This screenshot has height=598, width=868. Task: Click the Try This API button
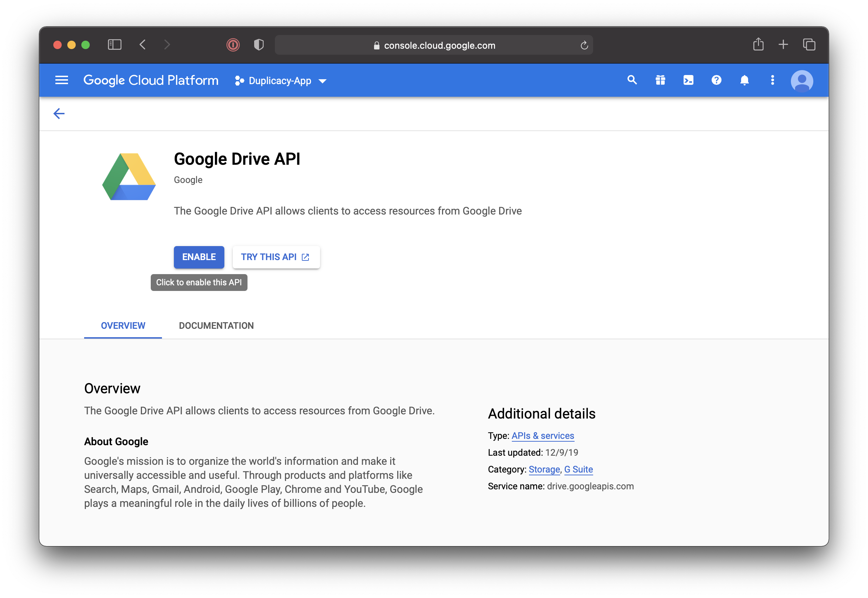coord(276,257)
